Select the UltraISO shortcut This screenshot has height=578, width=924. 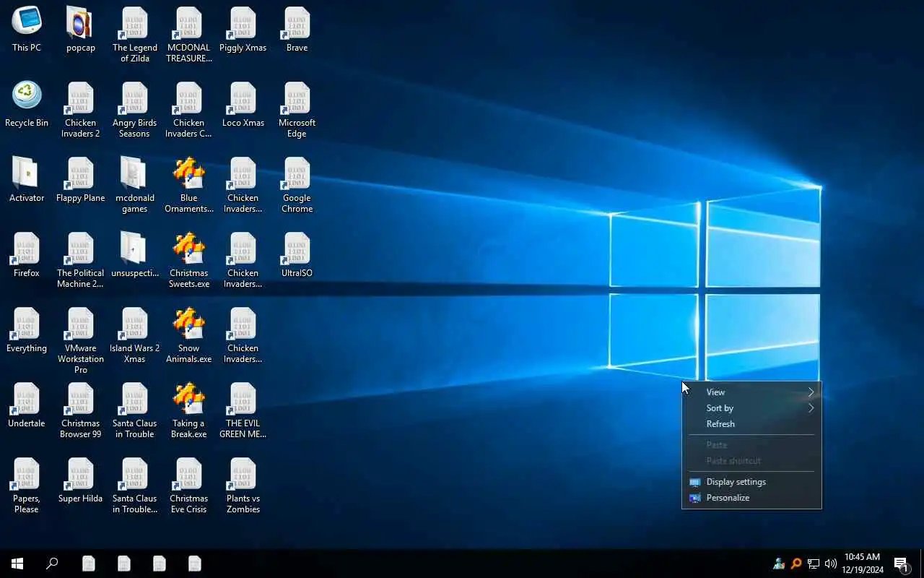(297, 255)
